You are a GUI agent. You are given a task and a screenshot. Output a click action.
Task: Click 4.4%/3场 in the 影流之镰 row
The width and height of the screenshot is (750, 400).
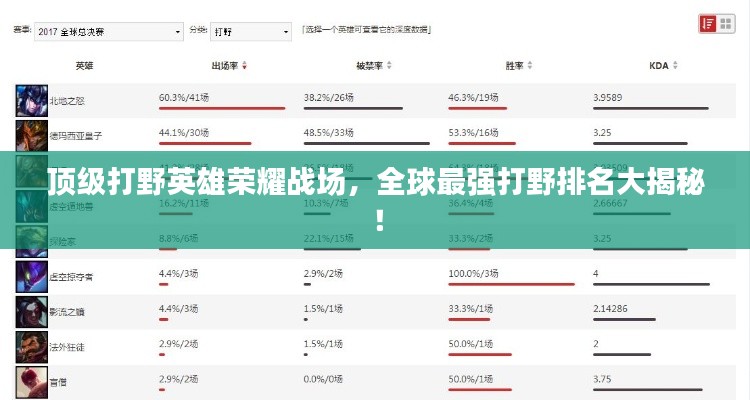coord(178,309)
